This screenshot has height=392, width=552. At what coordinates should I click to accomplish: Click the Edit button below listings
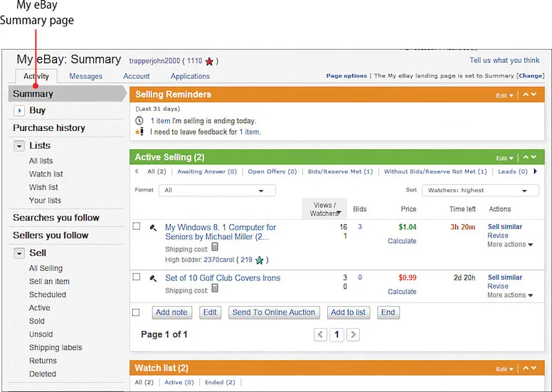click(x=210, y=312)
